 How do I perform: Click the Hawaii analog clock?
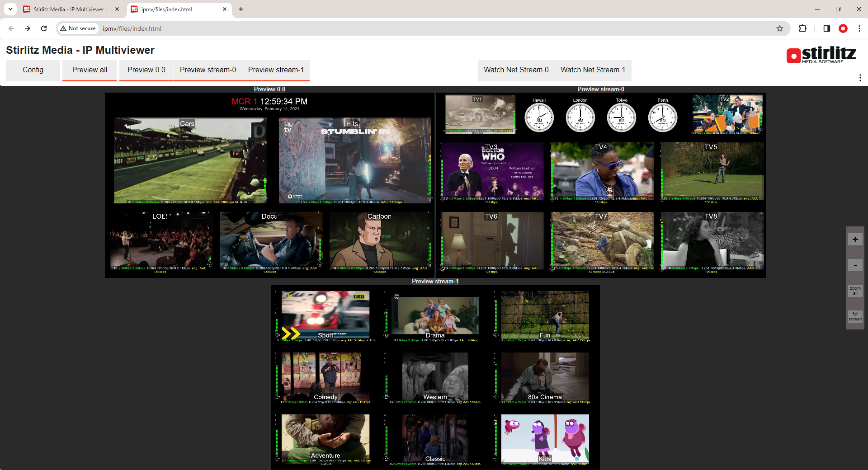pyautogui.click(x=539, y=117)
